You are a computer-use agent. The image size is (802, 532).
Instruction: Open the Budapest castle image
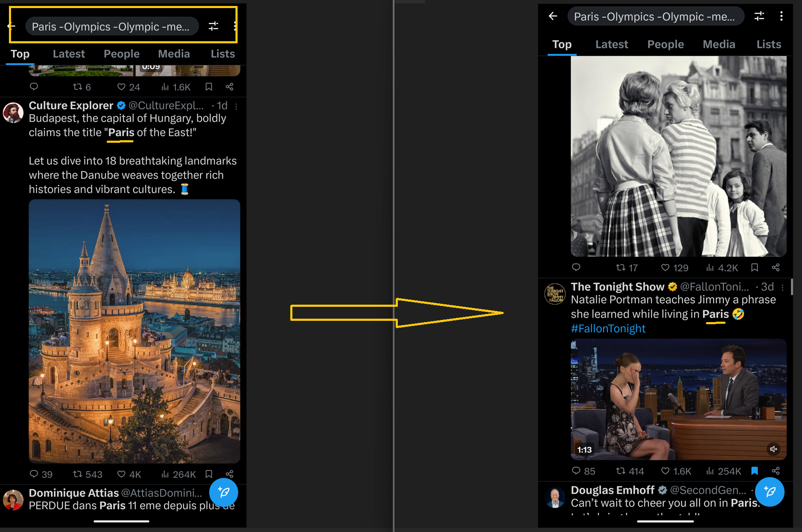(x=134, y=331)
